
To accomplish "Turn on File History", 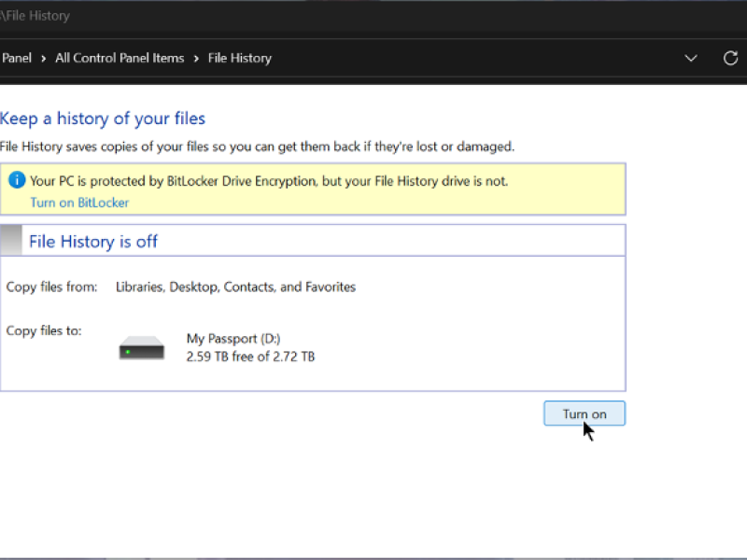I will click(585, 413).
